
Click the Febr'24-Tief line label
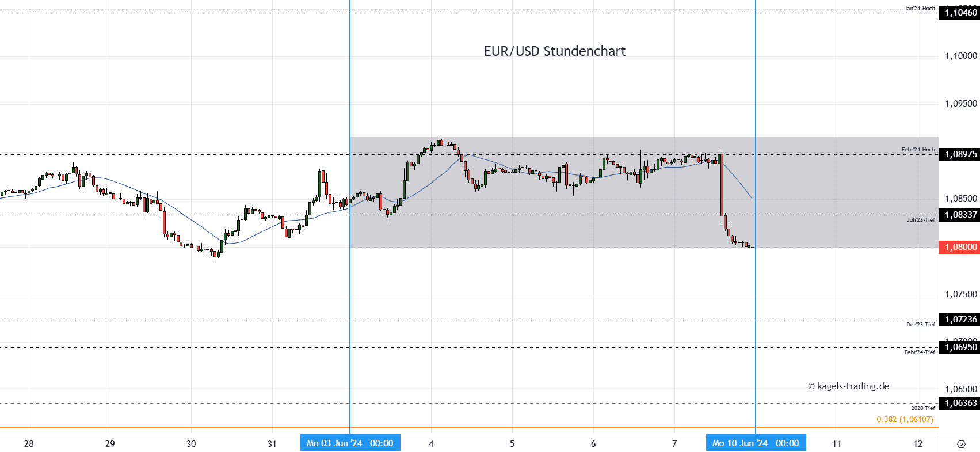920,352
